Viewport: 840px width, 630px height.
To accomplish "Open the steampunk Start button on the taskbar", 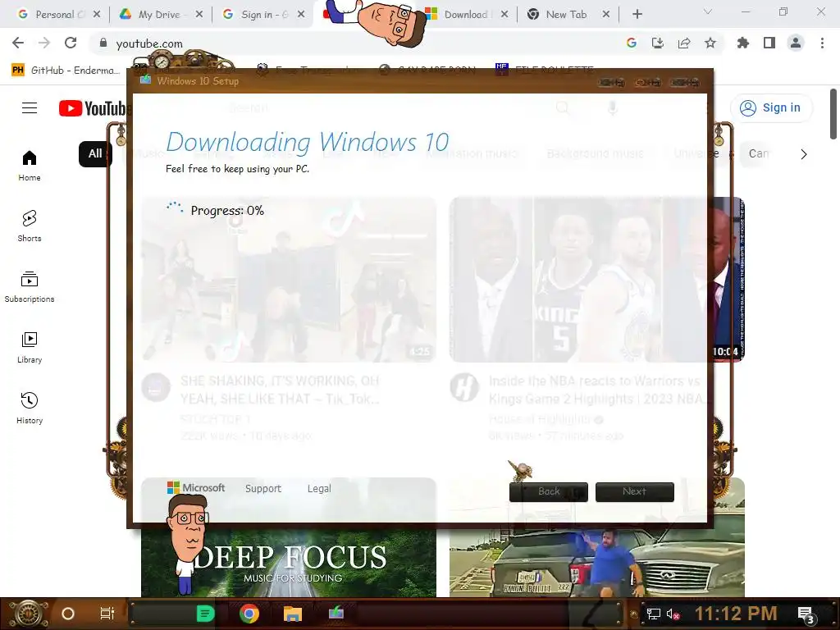I will pos(29,614).
